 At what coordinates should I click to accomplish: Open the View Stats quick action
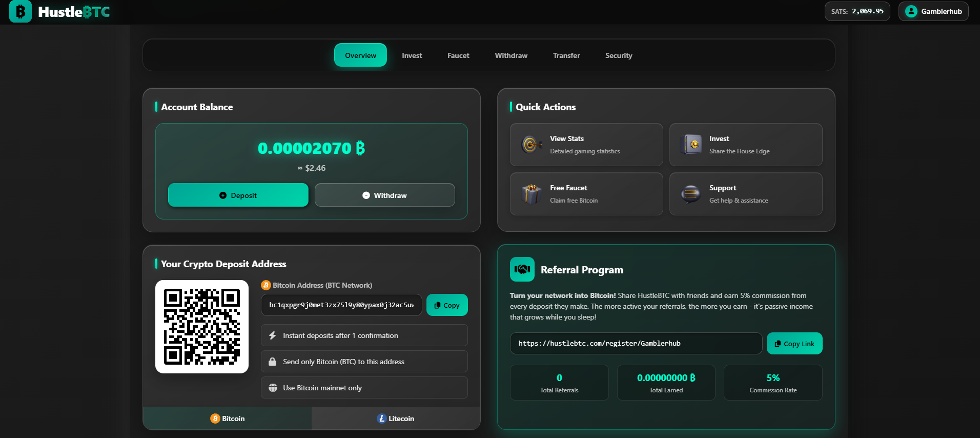click(x=586, y=145)
